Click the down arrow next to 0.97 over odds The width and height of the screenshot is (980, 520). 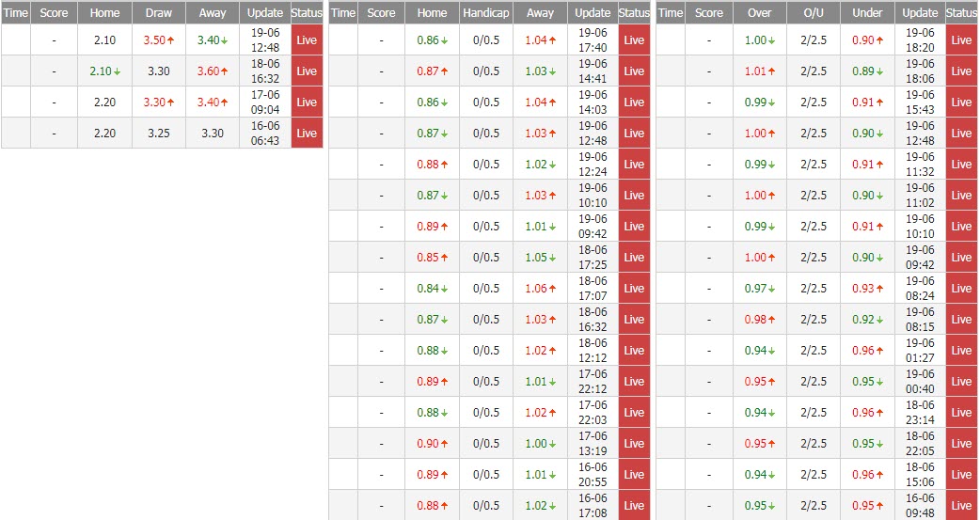tap(771, 289)
